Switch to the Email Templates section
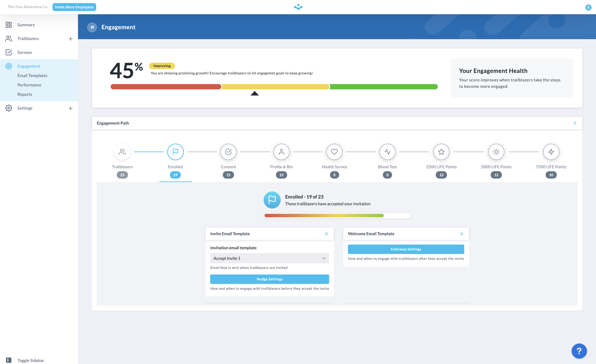Image resolution: width=596 pixels, height=364 pixels. coord(32,75)
